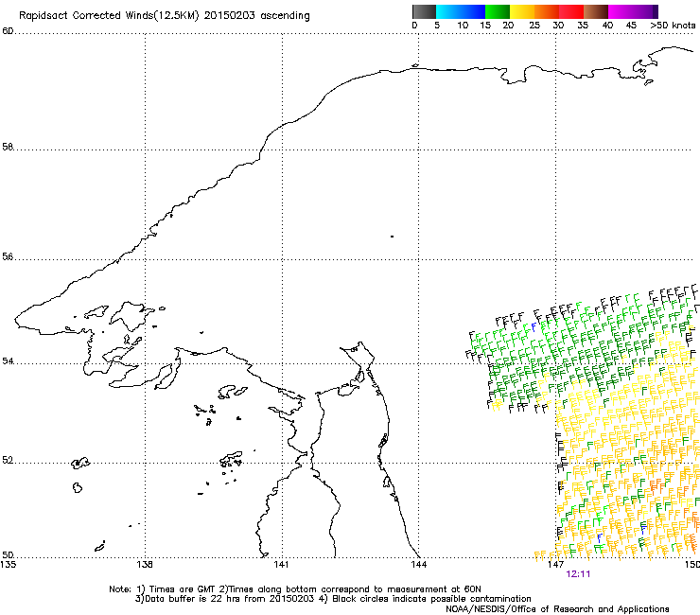Click the '10' label under the color bar
The image size is (700, 615).
pyautogui.click(x=463, y=26)
